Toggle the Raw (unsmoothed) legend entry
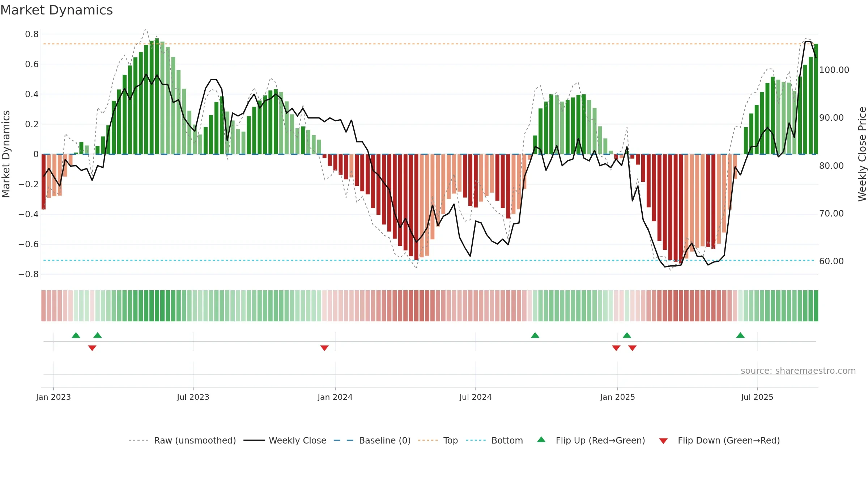The image size is (868, 488). [182, 440]
